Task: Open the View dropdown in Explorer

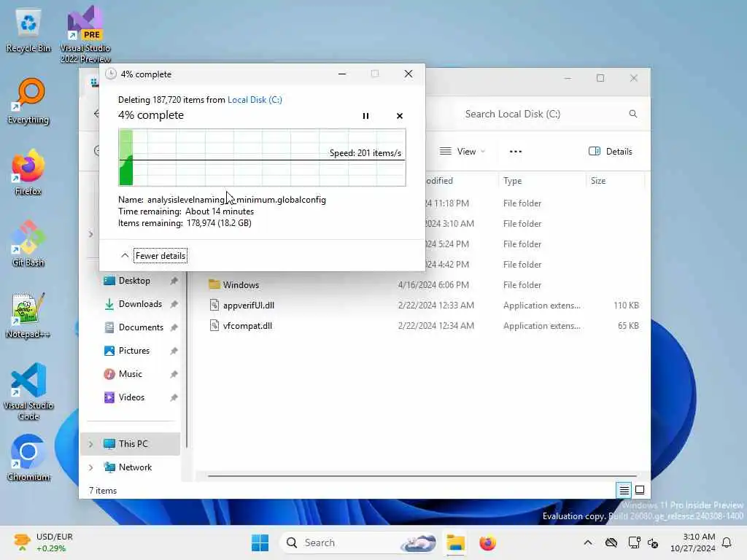Action: (462, 152)
